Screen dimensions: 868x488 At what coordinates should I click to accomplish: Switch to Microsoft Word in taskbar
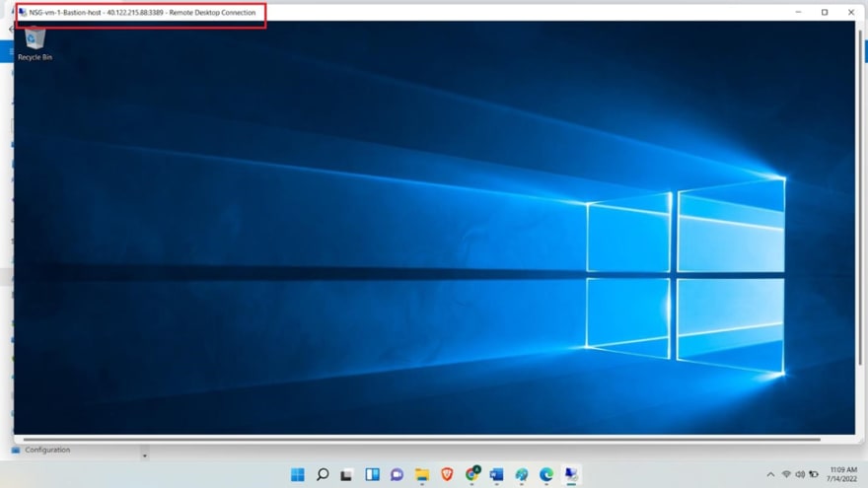point(496,474)
